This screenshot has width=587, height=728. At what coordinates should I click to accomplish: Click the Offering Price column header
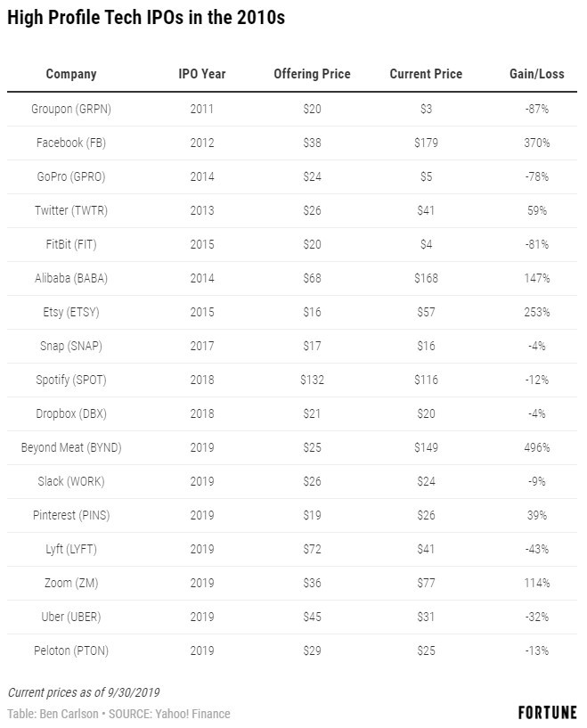(312, 74)
